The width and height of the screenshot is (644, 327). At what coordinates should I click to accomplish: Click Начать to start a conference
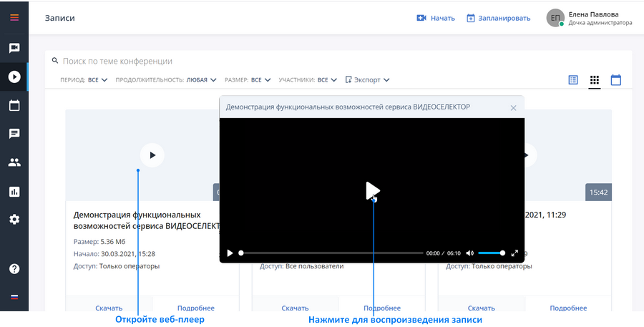click(x=436, y=18)
